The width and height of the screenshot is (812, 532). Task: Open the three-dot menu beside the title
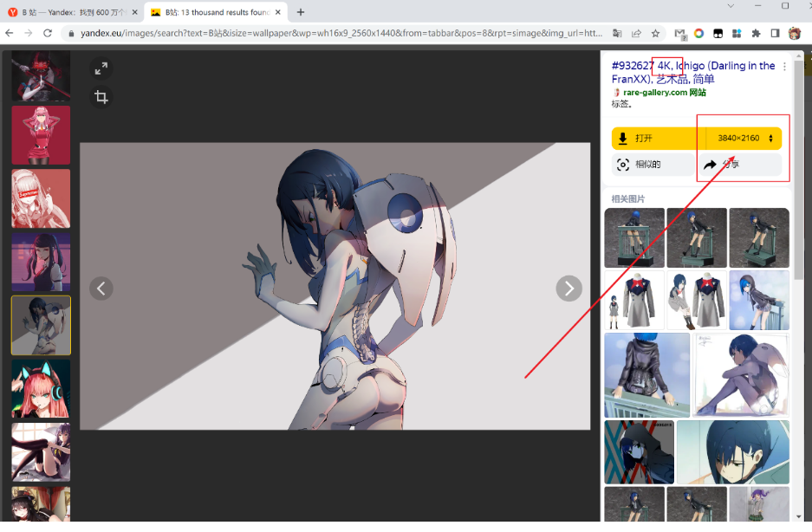(784, 67)
